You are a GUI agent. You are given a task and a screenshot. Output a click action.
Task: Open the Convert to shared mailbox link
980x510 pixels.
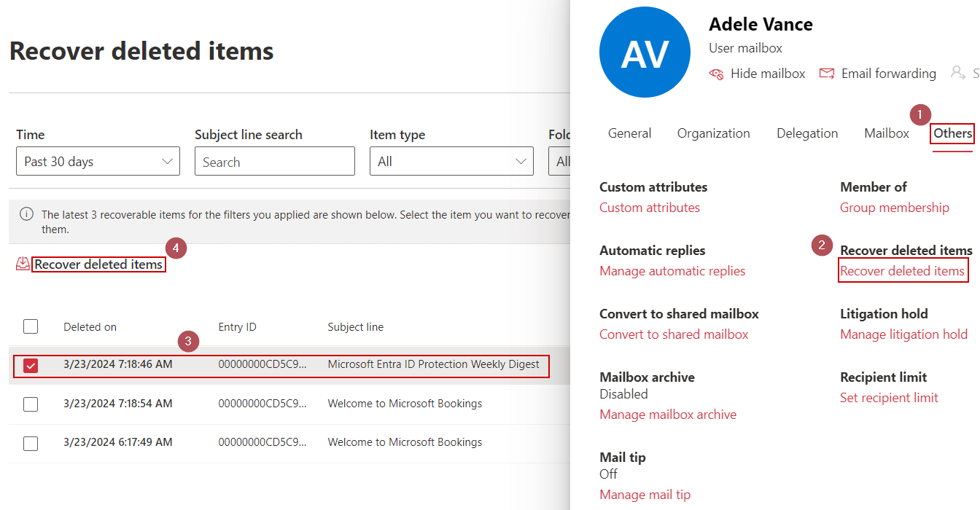(x=674, y=334)
